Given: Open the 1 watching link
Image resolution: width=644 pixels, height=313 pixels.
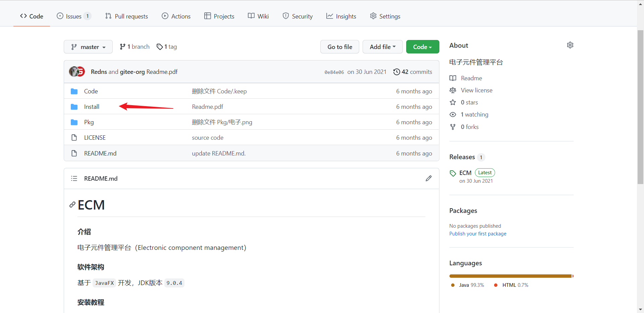Looking at the screenshot, I should tap(474, 115).
